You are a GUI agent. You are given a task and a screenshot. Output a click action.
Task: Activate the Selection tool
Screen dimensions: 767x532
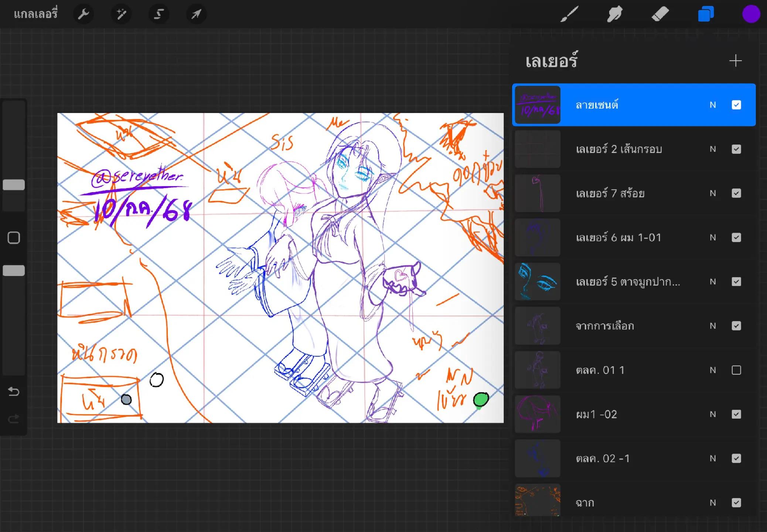click(x=159, y=14)
